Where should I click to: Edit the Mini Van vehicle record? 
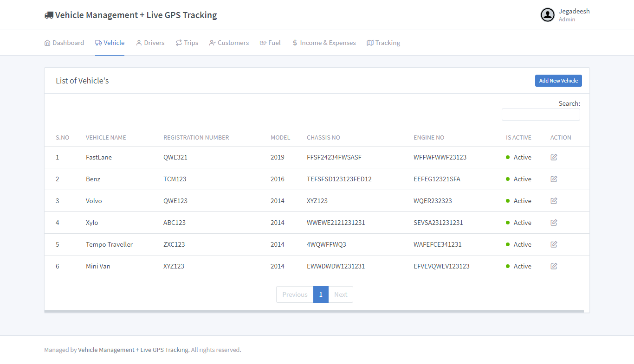(554, 266)
